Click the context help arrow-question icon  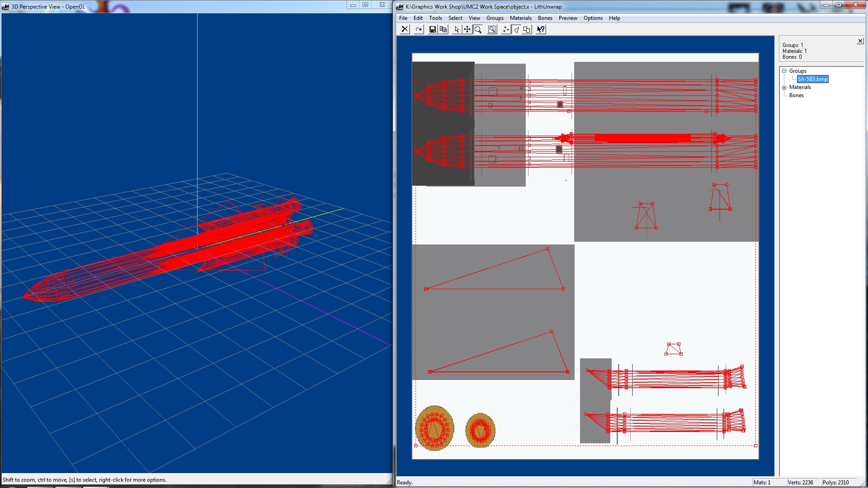[541, 29]
